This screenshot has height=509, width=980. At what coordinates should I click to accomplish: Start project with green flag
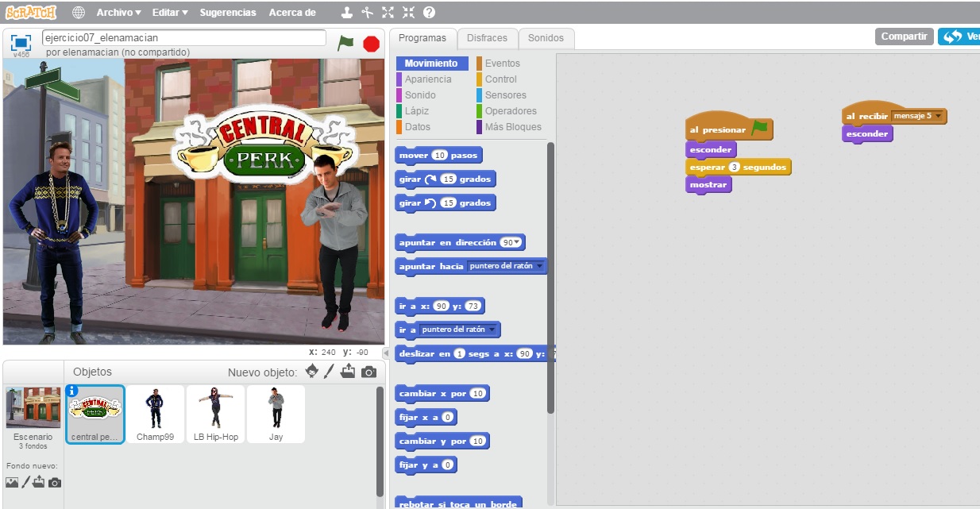pos(345,43)
